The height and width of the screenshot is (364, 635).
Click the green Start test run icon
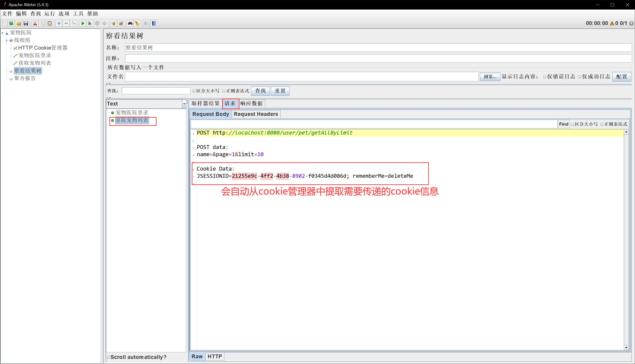click(83, 23)
